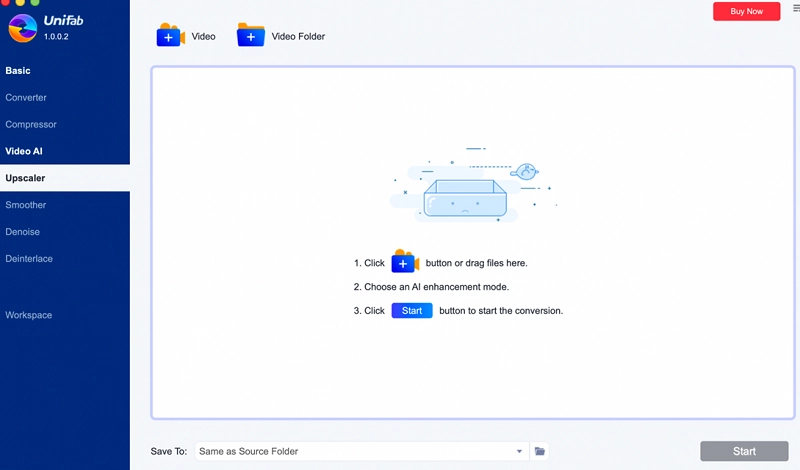Go to the Denoise module

(23, 232)
